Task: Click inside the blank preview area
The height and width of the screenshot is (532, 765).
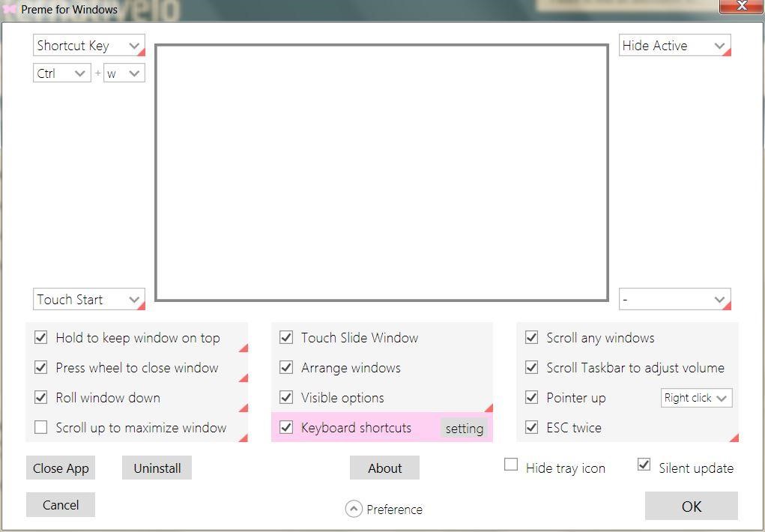Action: click(381, 171)
